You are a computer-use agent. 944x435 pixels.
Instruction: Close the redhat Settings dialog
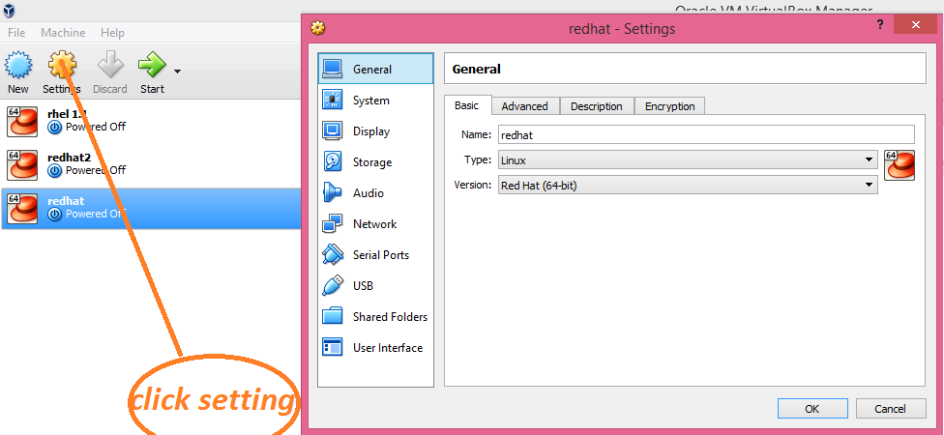(915, 25)
